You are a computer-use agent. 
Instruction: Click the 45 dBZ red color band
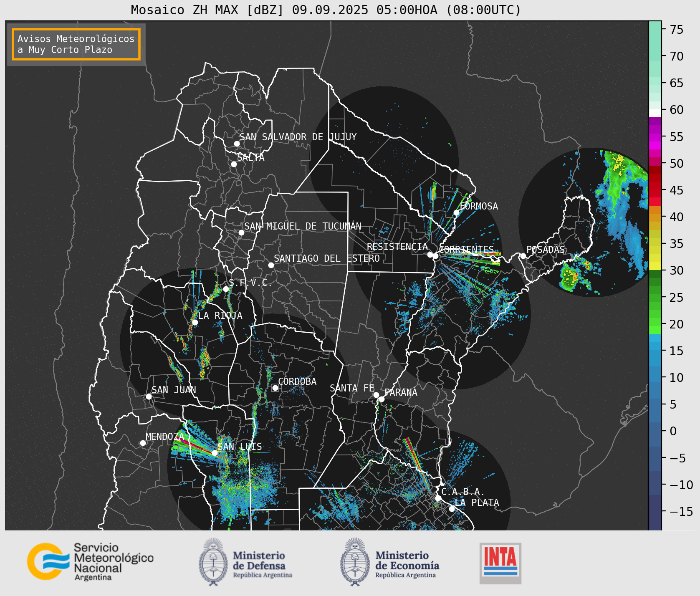655,194
